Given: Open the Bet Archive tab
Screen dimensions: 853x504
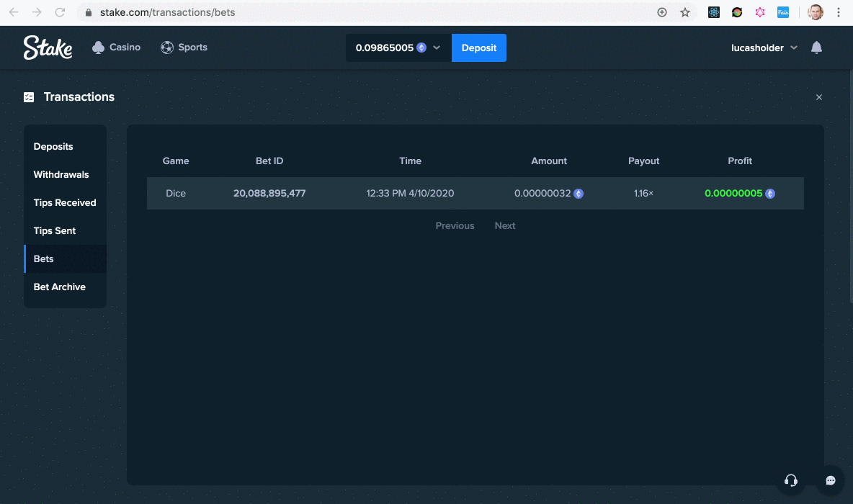Looking at the screenshot, I should click(x=66, y=287).
